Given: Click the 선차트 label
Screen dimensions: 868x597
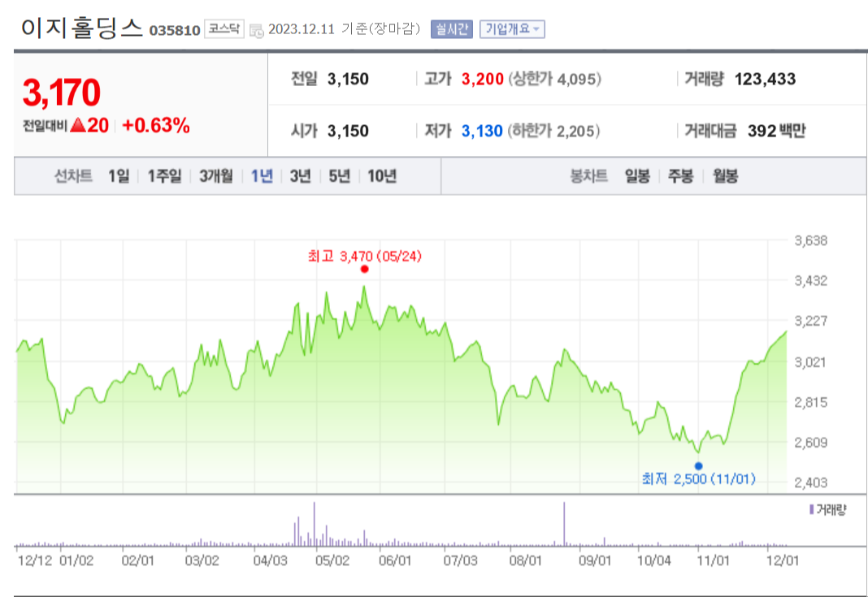Looking at the screenshot, I should coord(73,176).
